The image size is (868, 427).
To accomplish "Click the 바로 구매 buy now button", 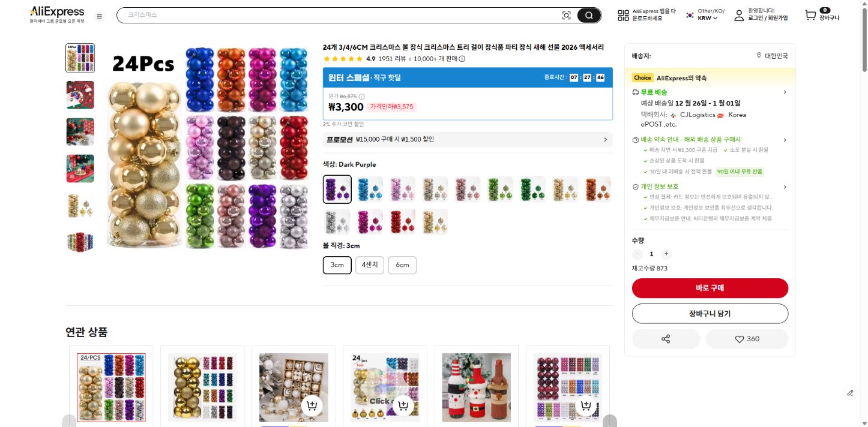I will (710, 288).
